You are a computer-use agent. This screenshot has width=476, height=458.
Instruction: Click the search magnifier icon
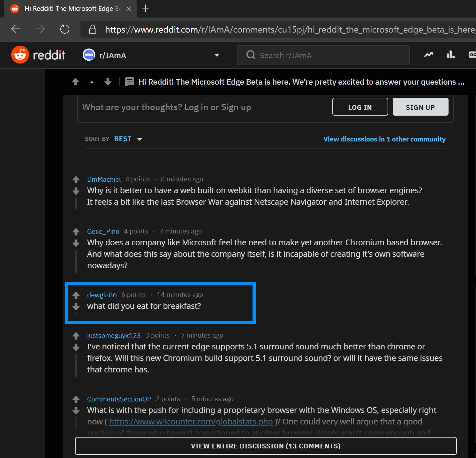(251, 55)
